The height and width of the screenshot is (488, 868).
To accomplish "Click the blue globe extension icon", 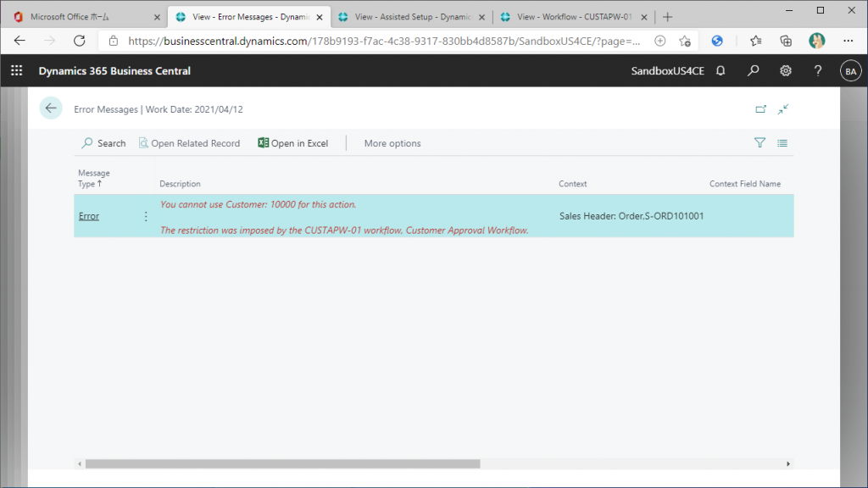I will coord(717,41).
